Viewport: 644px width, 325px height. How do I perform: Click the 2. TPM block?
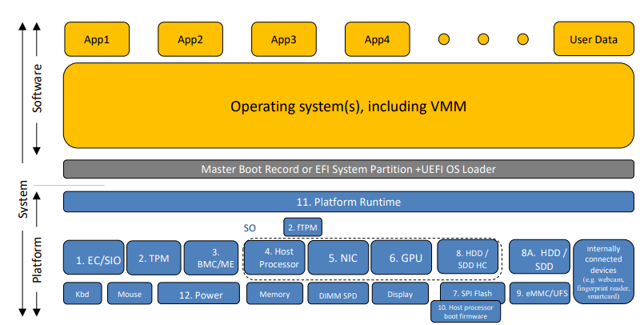pos(153,258)
